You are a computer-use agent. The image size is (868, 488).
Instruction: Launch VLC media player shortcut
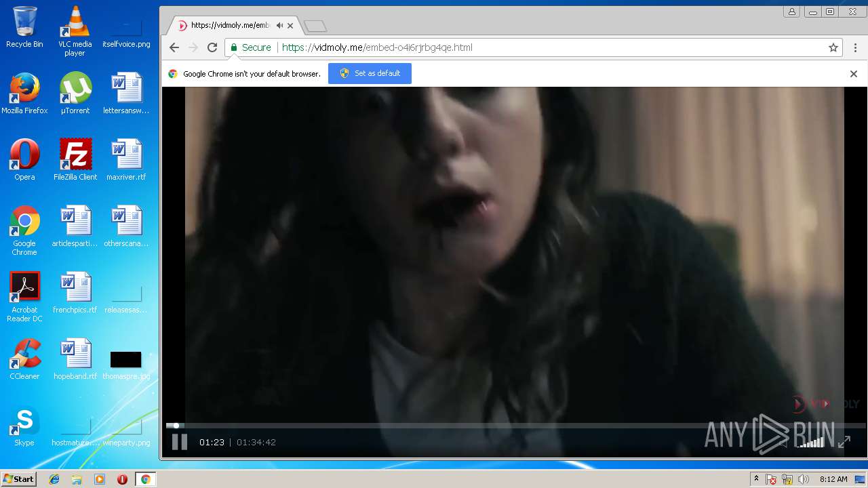75,31
